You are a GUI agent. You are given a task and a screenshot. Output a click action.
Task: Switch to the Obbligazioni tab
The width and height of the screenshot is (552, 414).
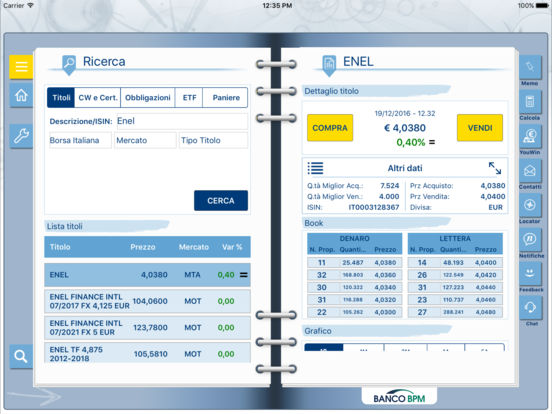click(148, 98)
